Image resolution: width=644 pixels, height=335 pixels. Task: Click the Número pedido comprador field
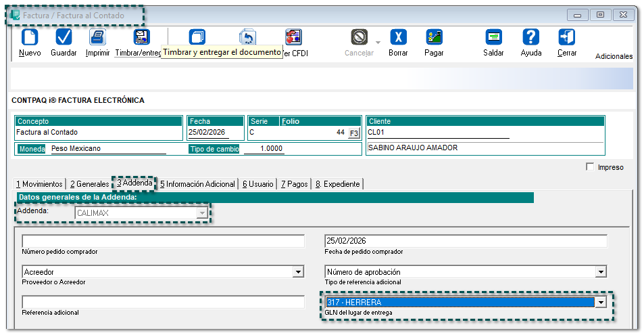coord(164,241)
